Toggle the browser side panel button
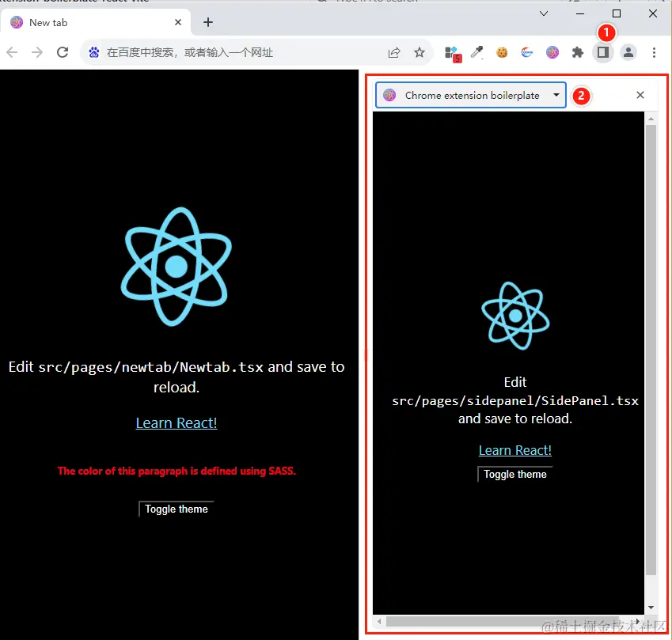 point(603,52)
